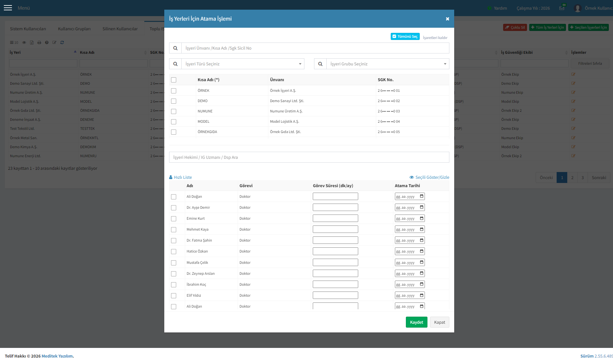The height and width of the screenshot is (364, 613).
Task: Go to Sonraki page
Action: coord(599,177)
